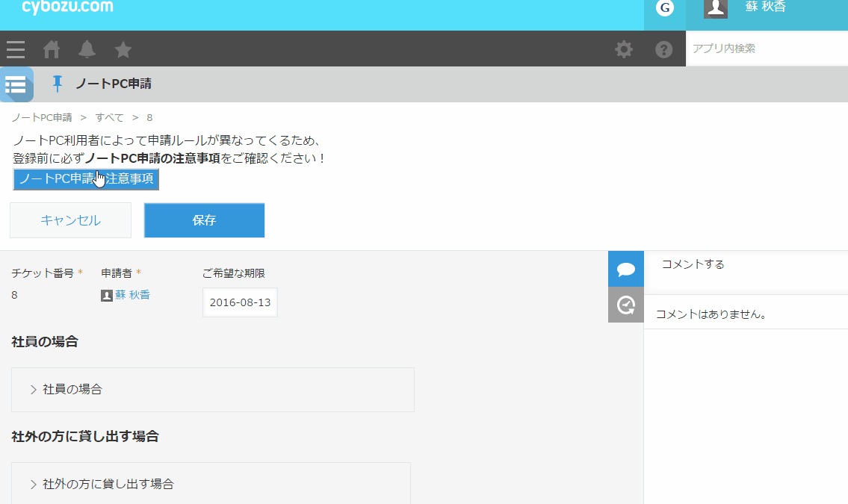
Task: Open notifications bell icon
Action: [87, 49]
